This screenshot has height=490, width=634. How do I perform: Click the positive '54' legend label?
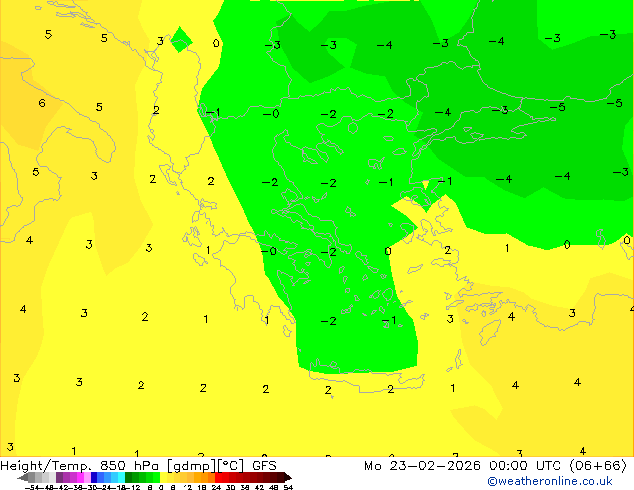click(x=288, y=487)
